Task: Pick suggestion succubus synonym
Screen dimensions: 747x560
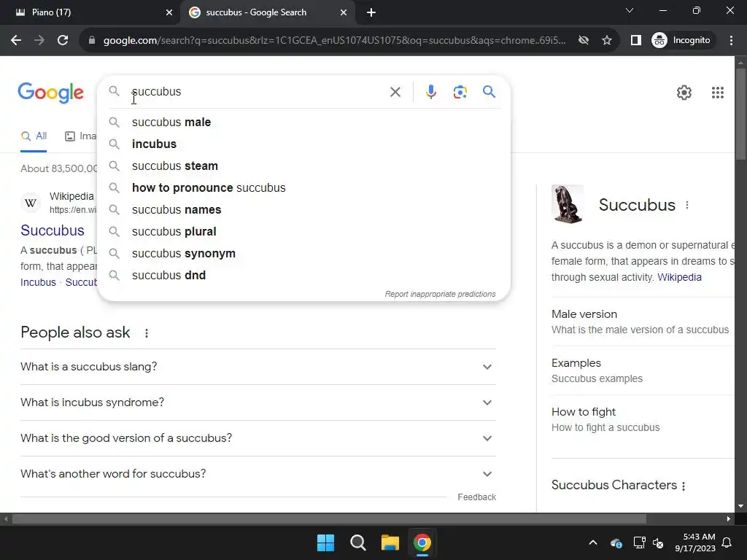Action: pyautogui.click(x=303, y=253)
